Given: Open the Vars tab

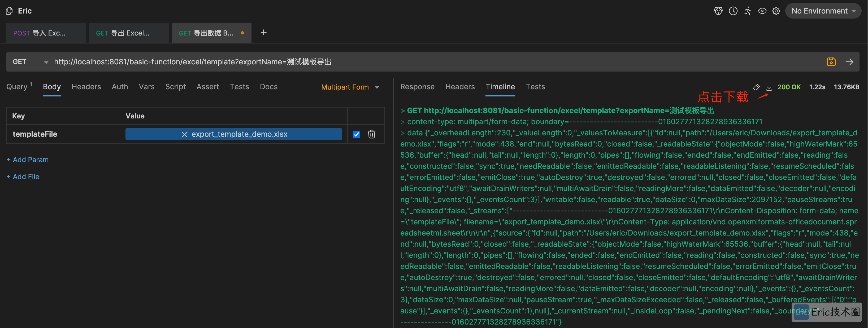Looking at the screenshot, I should (147, 87).
